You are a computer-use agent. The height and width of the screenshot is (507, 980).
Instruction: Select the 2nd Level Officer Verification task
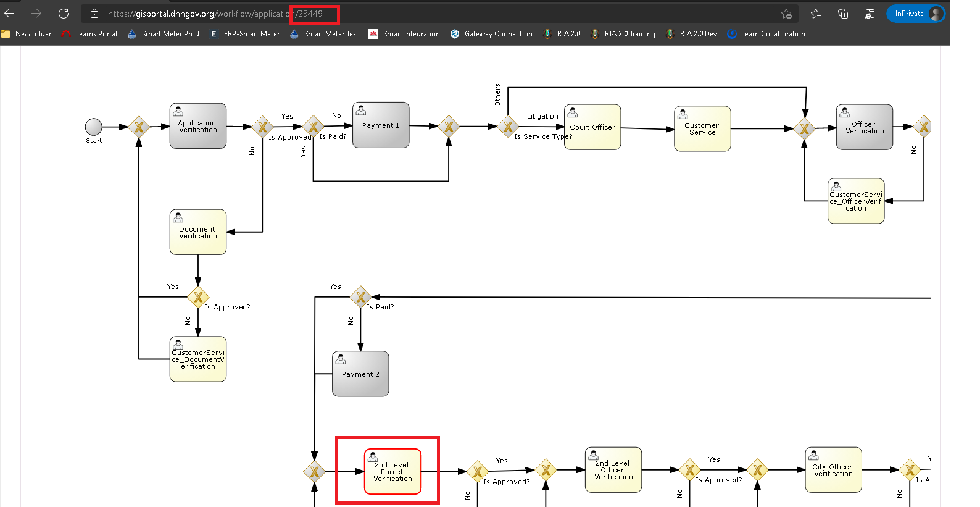[x=613, y=470]
